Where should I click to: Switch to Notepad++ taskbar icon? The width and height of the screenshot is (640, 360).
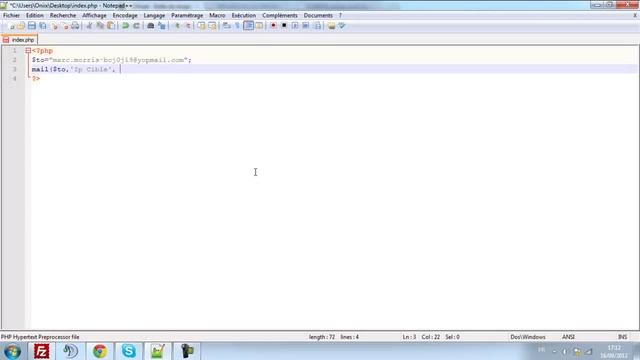[158, 351]
